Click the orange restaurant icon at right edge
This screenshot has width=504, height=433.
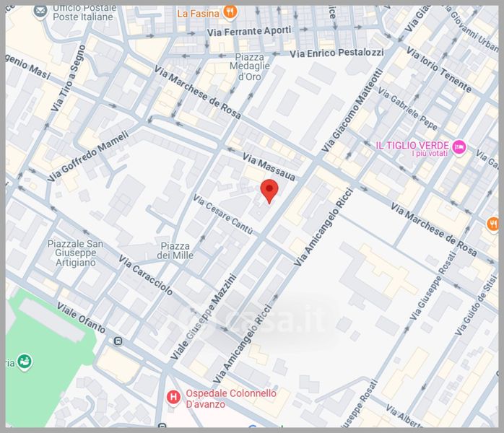[x=493, y=224]
